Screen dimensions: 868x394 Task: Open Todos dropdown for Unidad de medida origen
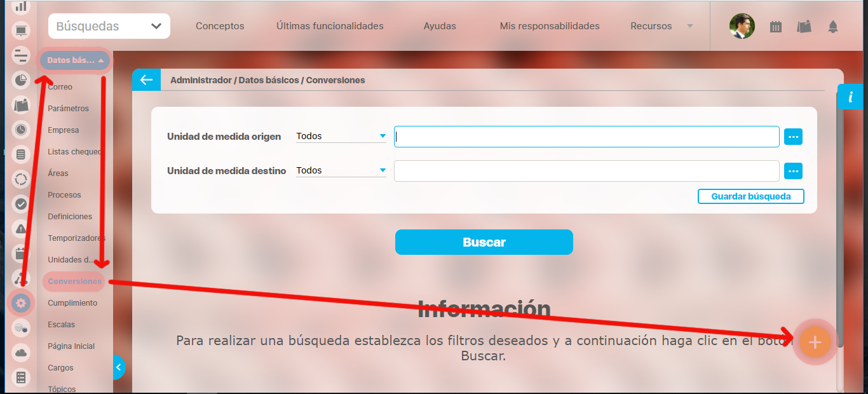341,136
